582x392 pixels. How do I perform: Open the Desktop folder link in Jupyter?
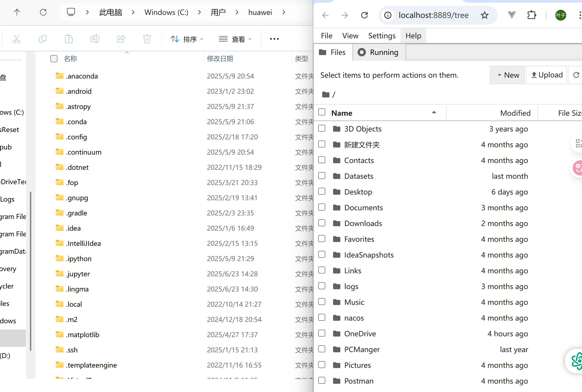pyautogui.click(x=358, y=192)
